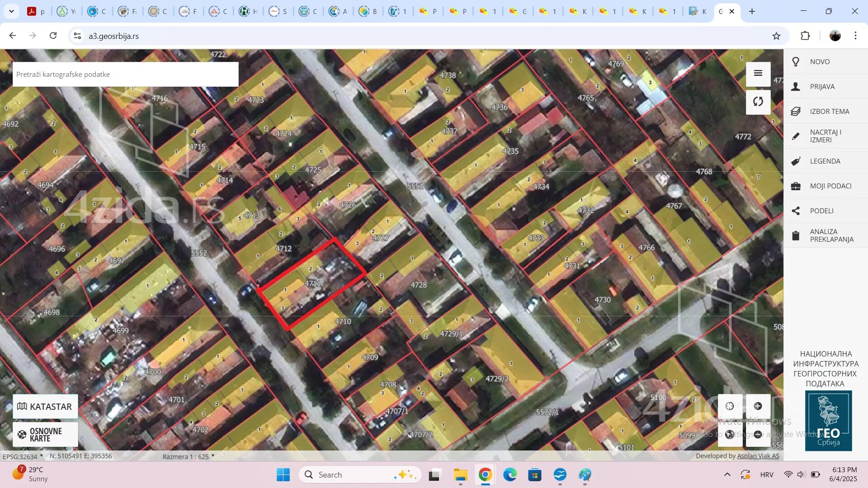Open the EPSG:32634 coordinate system dropdown
Viewport: 868px width, 488px height.
pos(23,456)
